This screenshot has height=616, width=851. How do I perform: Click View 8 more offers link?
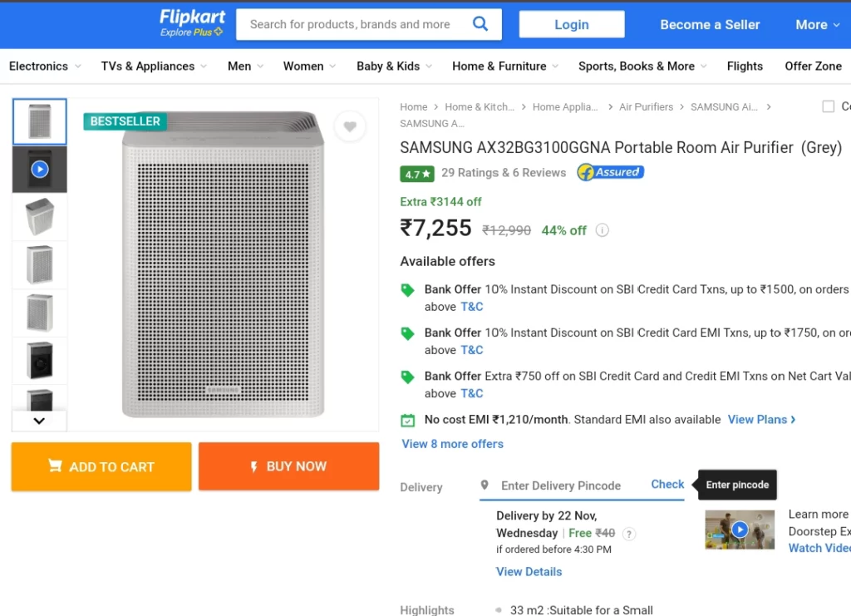[x=453, y=444]
